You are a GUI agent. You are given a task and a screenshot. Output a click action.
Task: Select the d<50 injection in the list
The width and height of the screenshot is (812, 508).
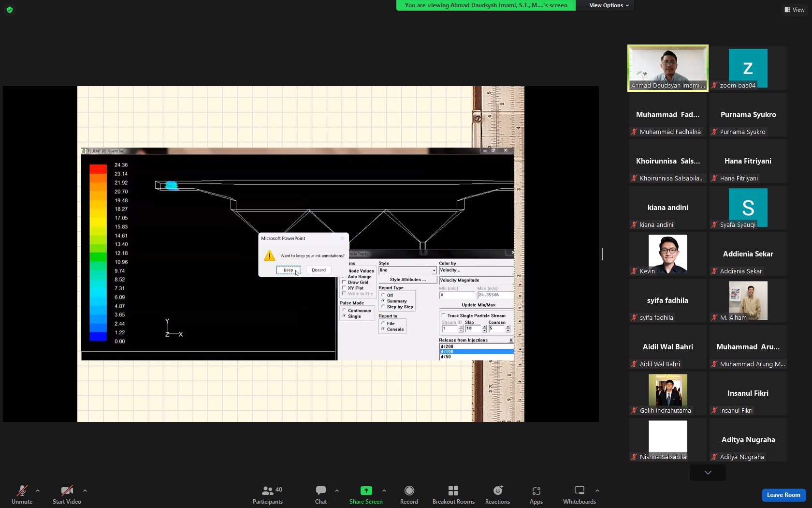coord(476,357)
